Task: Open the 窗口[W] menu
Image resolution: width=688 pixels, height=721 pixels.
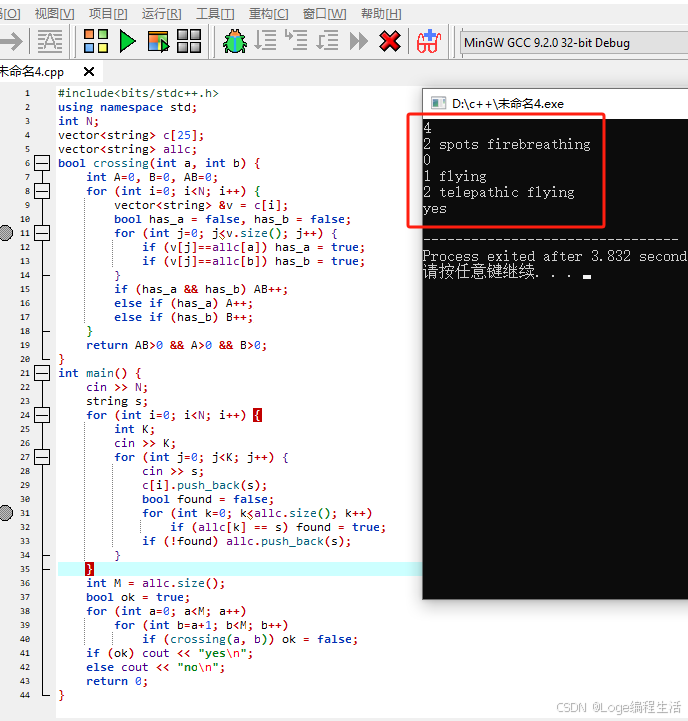Action: (x=325, y=14)
